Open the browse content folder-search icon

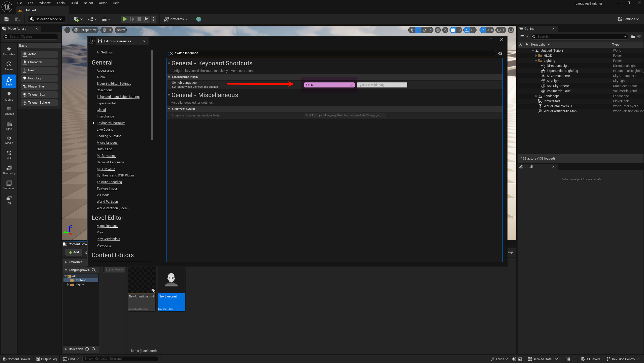17,19
